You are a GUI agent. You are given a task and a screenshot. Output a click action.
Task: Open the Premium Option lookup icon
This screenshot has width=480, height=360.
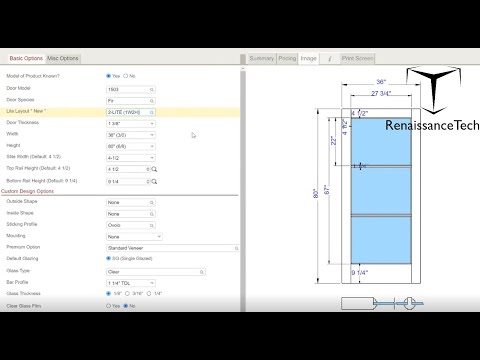236,248
